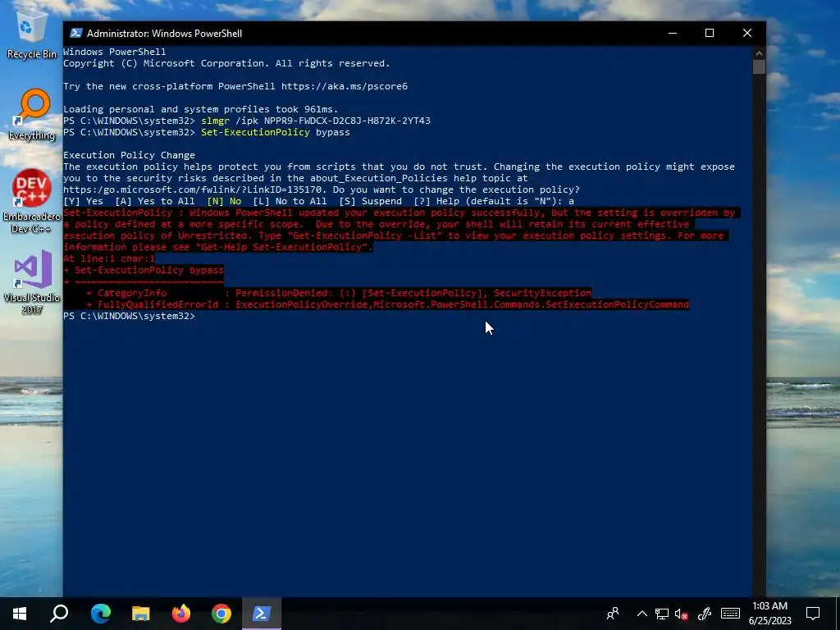Open the Windows Start menu
Screen dimensions: 840x630
[x=20, y=614]
